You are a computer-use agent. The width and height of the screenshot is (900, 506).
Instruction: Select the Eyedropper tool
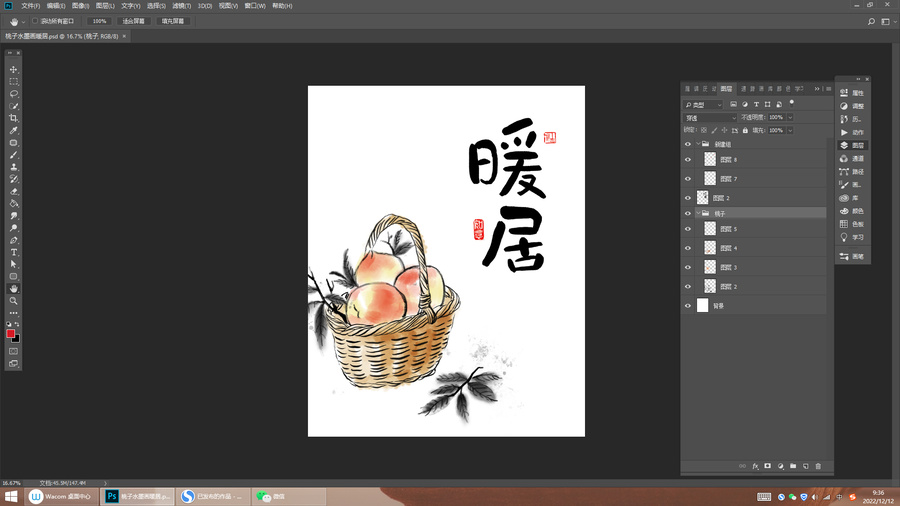tap(13, 130)
